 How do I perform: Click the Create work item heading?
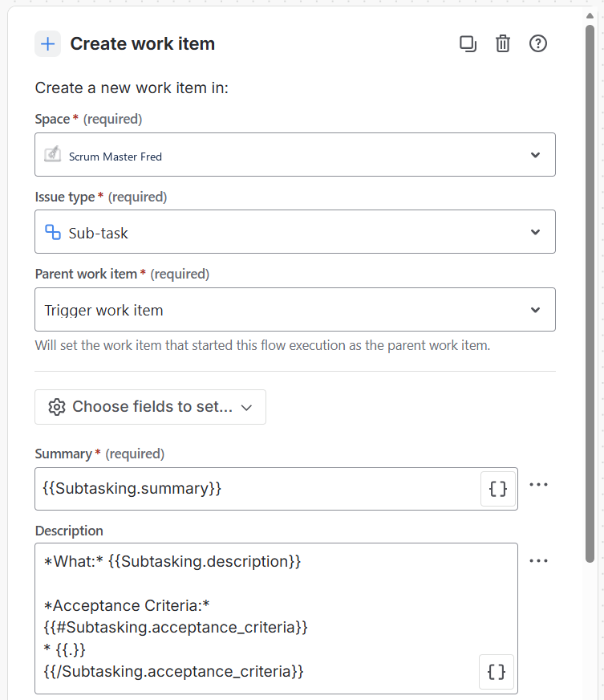[142, 43]
